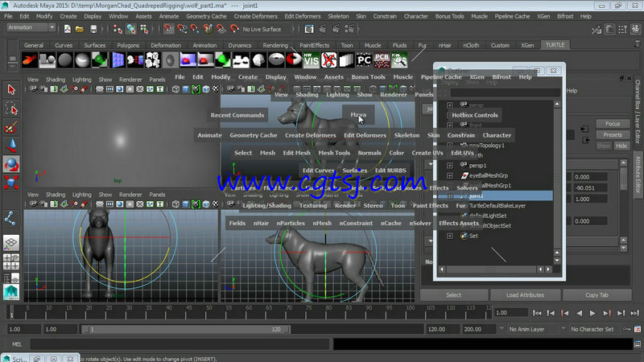Expand the eyeBallMeshGrp node in Outliner
Viewport: 644px width, 362px height.
(450, 175)
